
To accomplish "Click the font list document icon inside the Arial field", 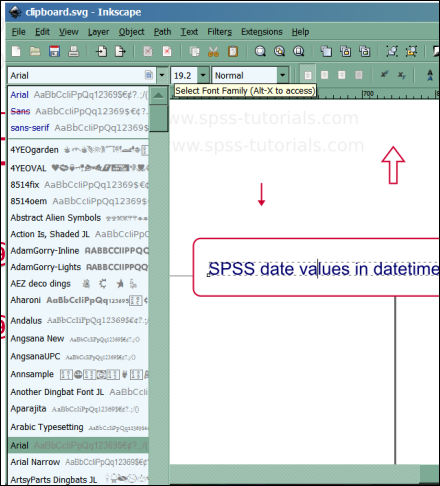I will click(149, 75).
